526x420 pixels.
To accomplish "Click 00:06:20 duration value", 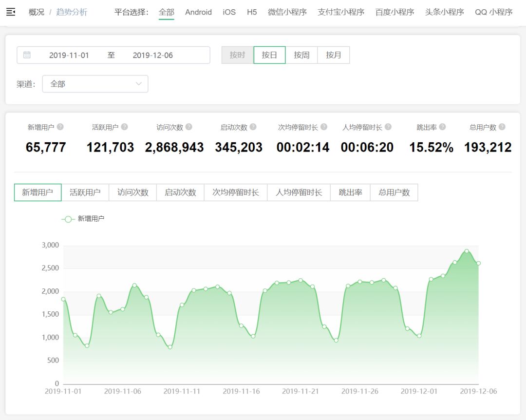I will tap(367, 147).
